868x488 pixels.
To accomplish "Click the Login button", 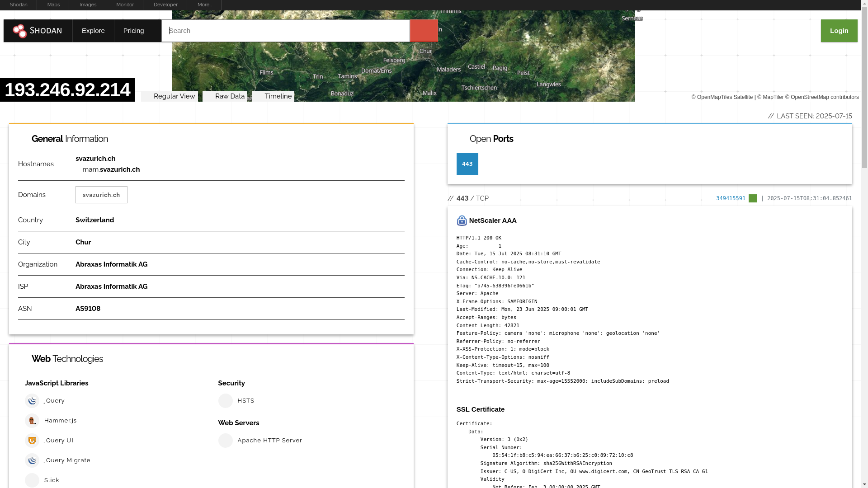I will (x=839, y=31).
